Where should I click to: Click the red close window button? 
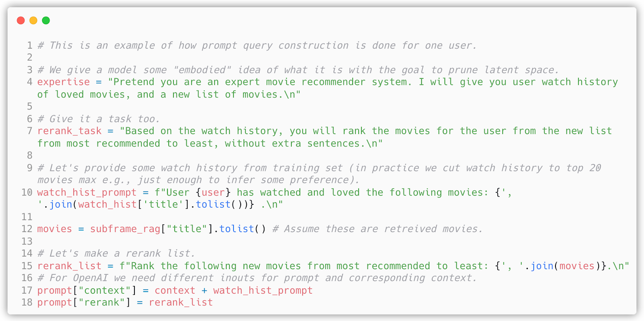click(x=21, y=21)
